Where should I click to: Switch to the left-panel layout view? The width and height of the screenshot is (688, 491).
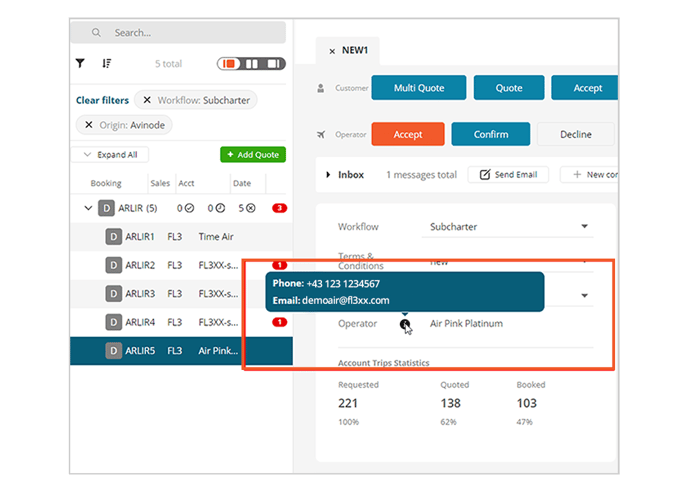[230, 64]
